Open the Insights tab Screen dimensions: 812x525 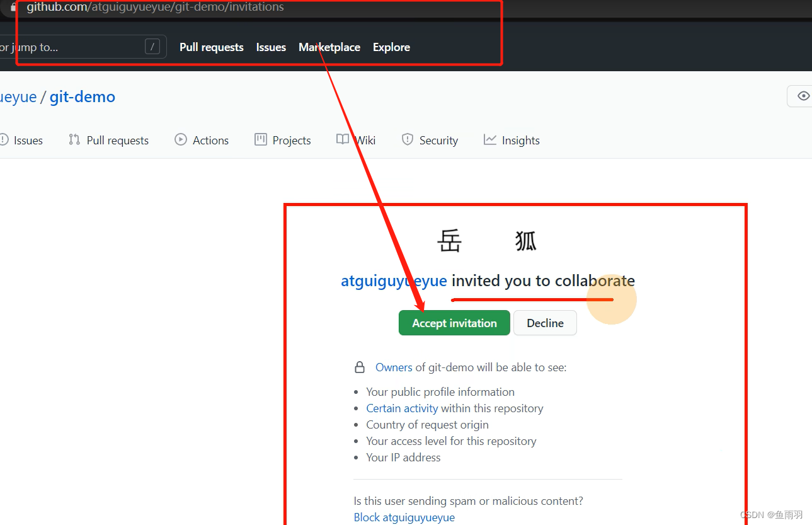click(x=512, y=140)
